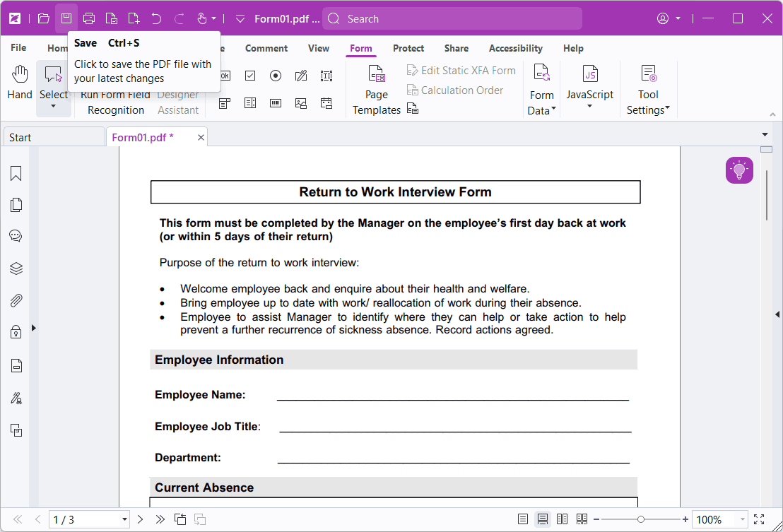This screenshot has height=532, width=783.
Task: Switch to the Protect ribbon tab
Action: [x=408, y=48]
